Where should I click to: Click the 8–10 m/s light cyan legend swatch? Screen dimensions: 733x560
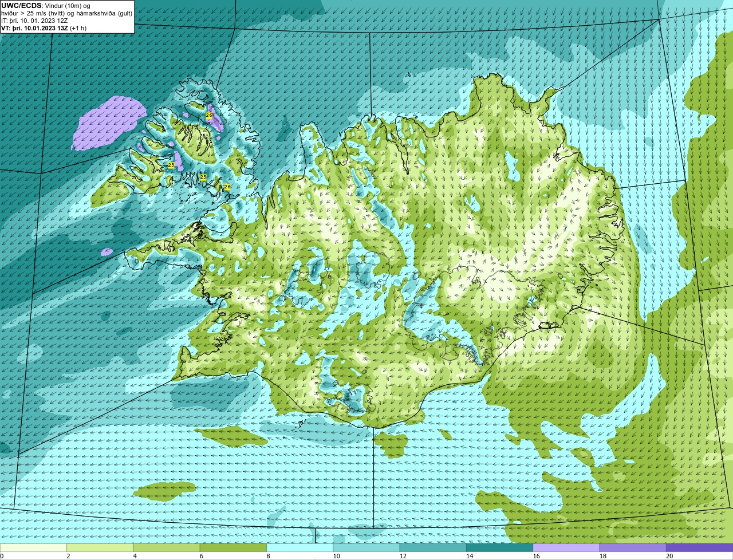click(x=299, y=547)
